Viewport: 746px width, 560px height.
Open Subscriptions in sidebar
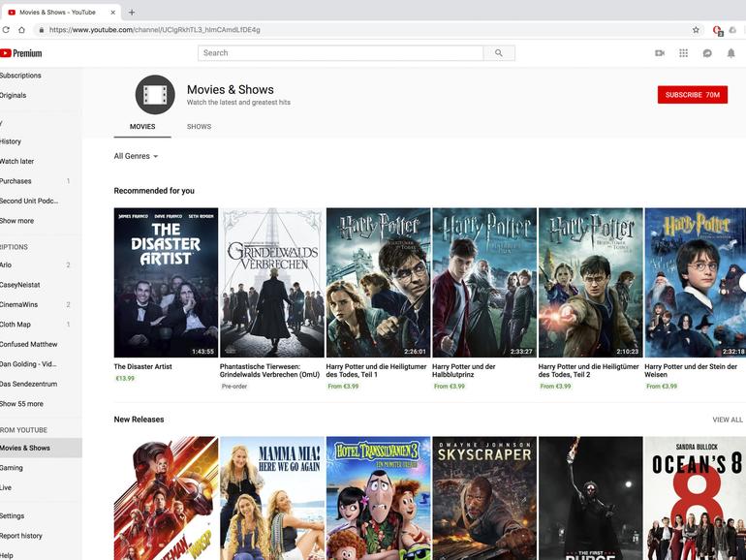point(21,76)
